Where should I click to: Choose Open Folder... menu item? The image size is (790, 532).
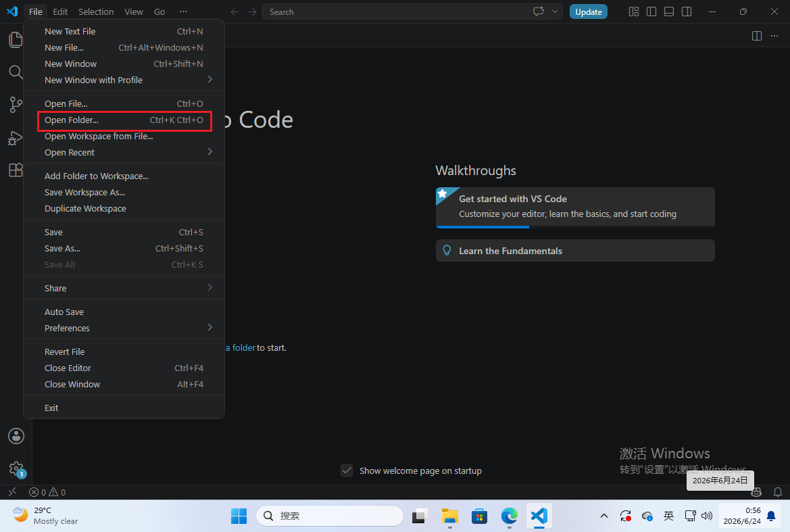pos(124,120)
